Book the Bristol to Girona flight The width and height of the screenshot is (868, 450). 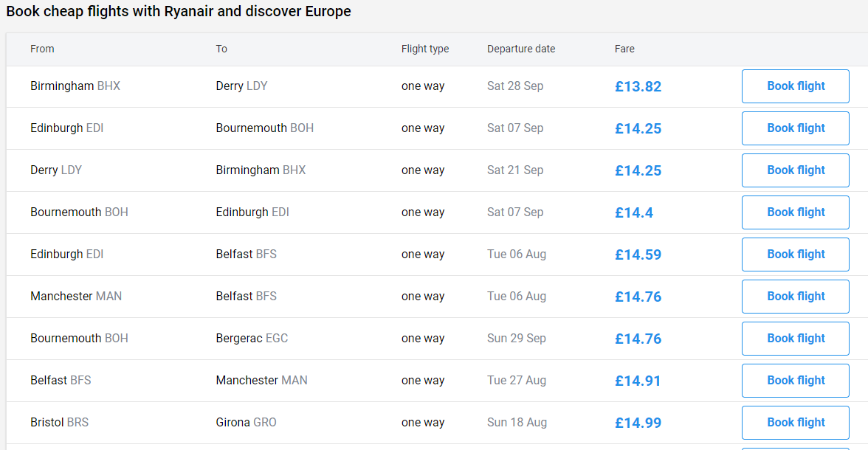click(796, 423)
